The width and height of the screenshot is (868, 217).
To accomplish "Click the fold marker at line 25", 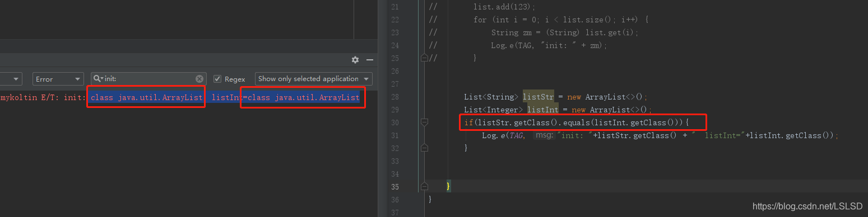I will point(424,58).
